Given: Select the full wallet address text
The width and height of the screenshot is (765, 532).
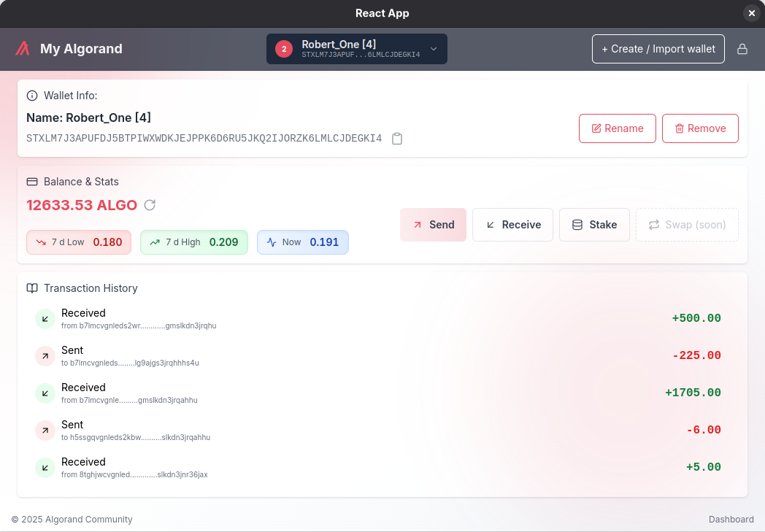Looking at the screenshot, I should tap(204, 139).
